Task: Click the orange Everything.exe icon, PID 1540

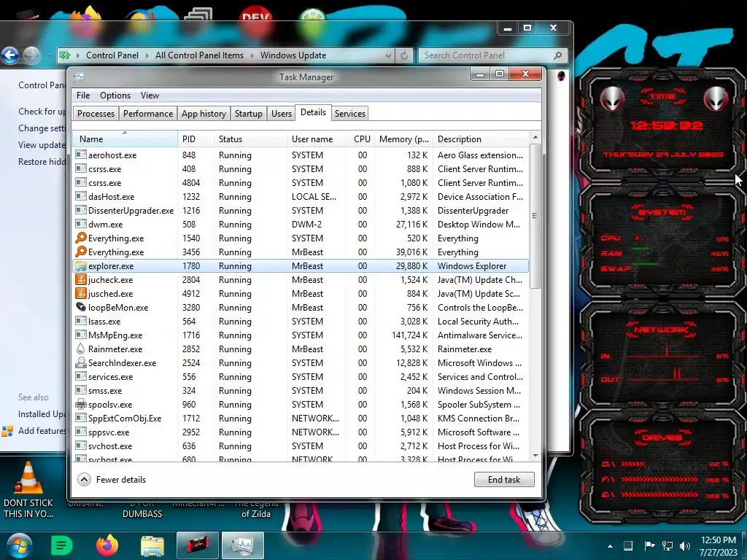Action: tap(80, 238)
